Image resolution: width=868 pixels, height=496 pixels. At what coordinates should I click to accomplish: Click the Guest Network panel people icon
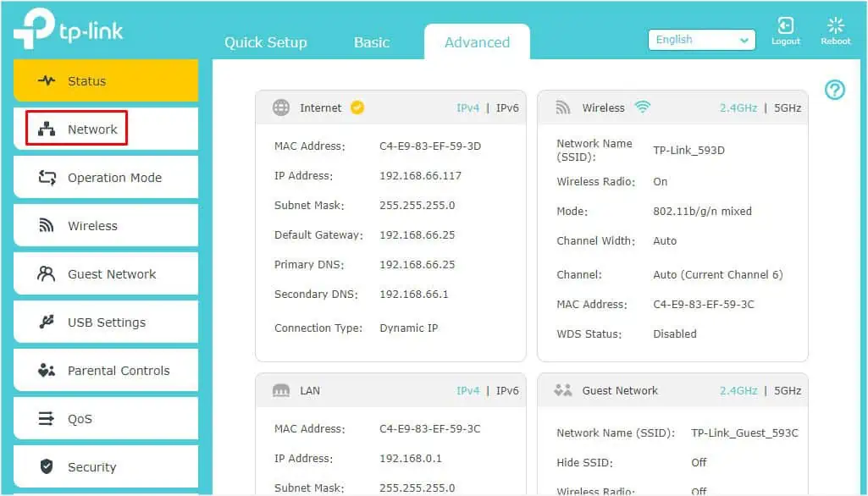click(562, 391)
